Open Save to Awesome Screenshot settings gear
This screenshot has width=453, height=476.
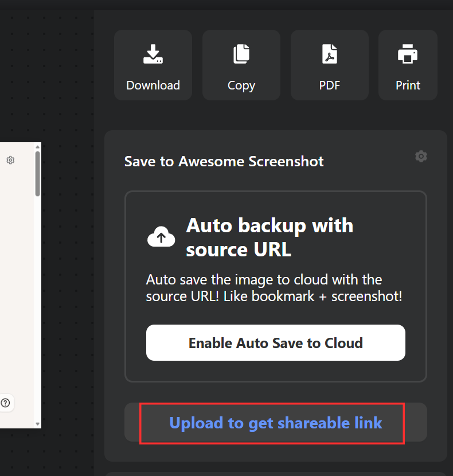[x=421, y=157]
